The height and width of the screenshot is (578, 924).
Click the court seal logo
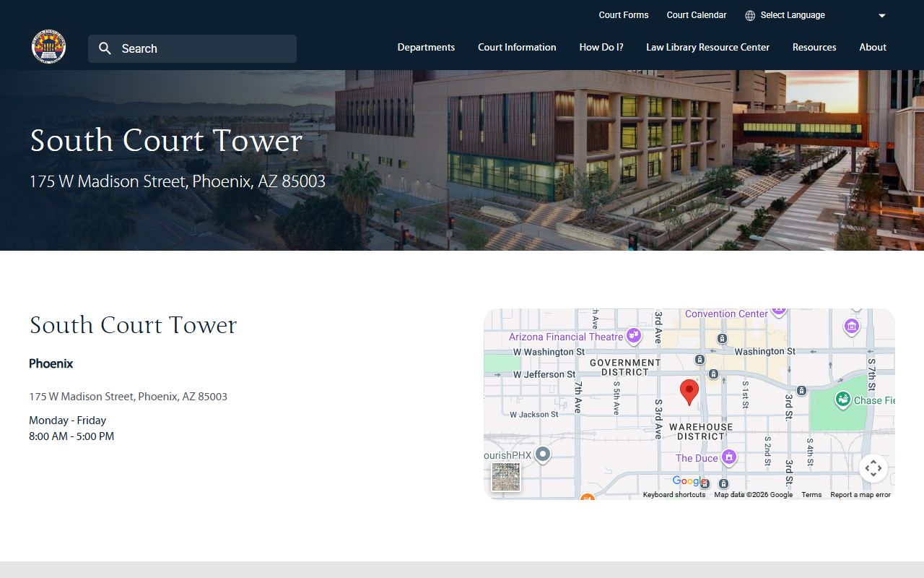click(48, 48)
